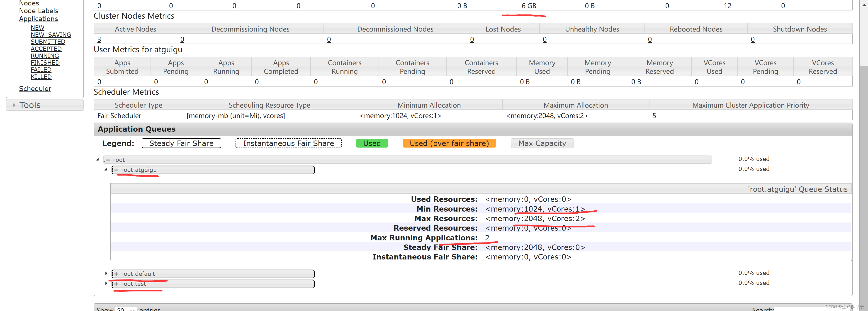
Task: Filter applications by KILLED state
Action: point(41,77)
